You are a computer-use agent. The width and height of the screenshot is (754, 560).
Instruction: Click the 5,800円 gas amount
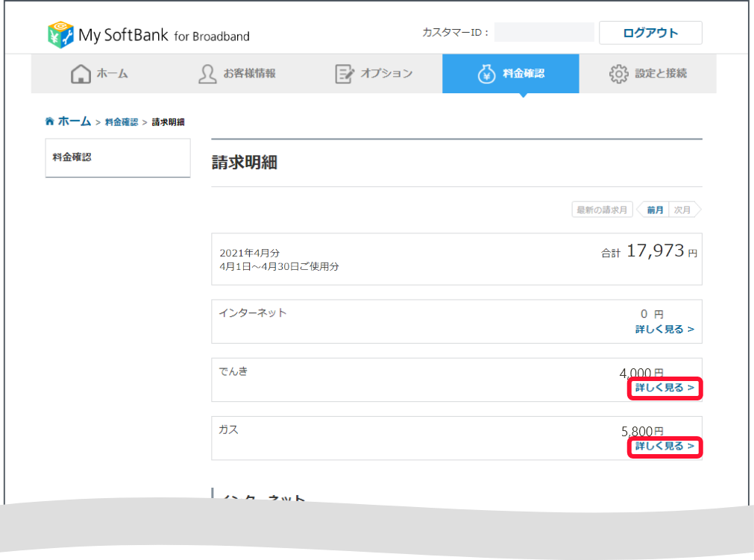tap(642, 431)
